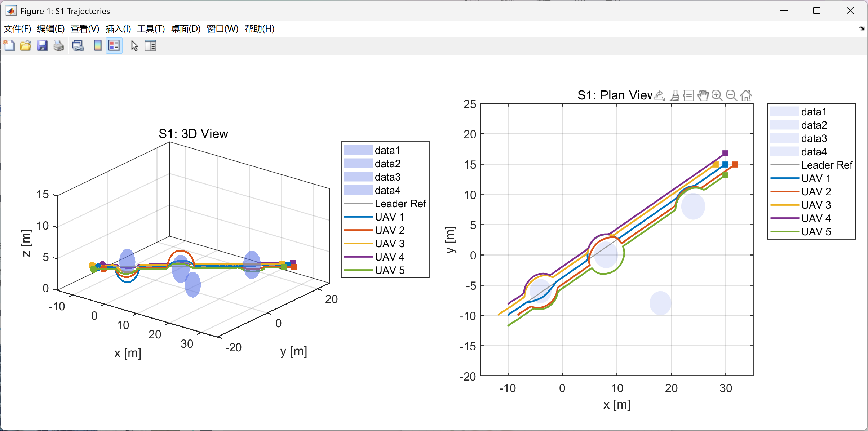Expand the docking arrow at menu bar right
This screenshot has width=868, height=431.
pos(862,28)
